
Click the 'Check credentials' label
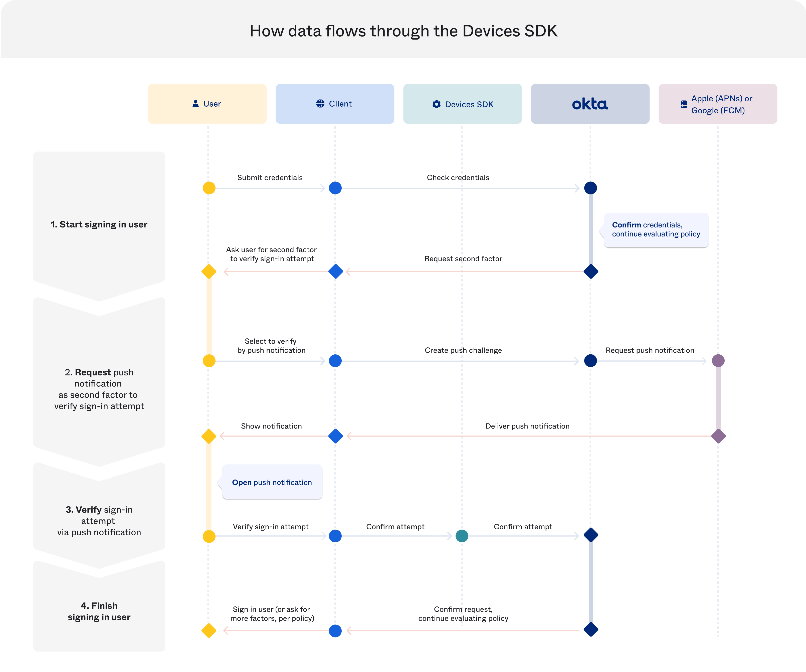[x=458, y=178]
